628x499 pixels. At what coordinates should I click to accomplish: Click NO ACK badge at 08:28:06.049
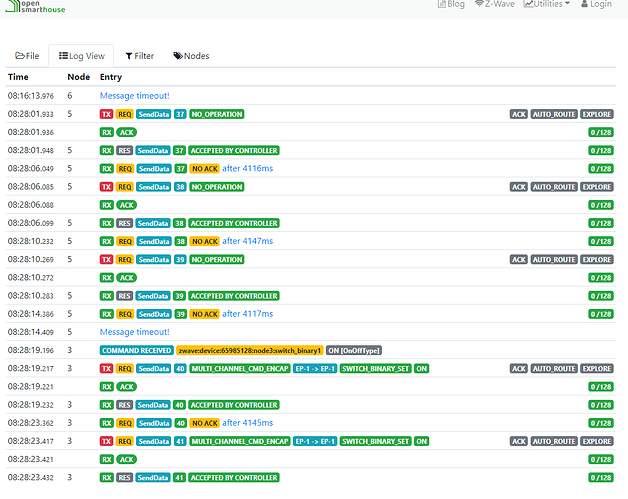pos(205,169)
